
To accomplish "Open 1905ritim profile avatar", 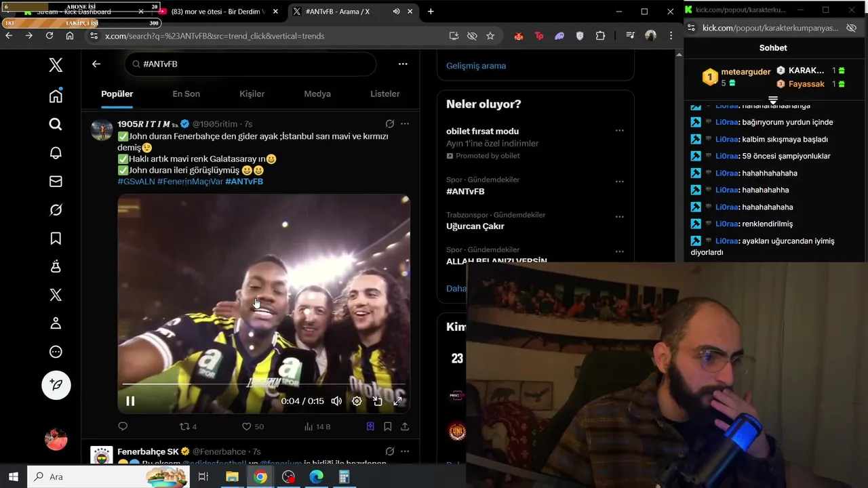I will tap(102, 129).
